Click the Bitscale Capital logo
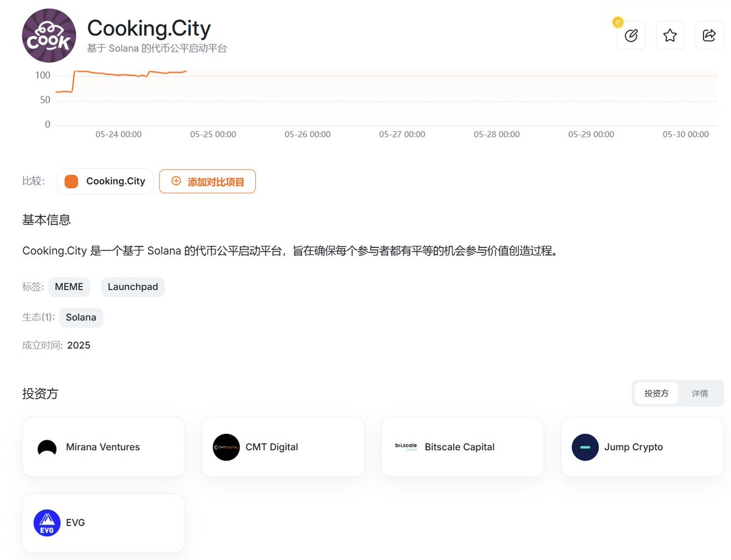This screenshot has width=731, height=560. tap(406, 447)
